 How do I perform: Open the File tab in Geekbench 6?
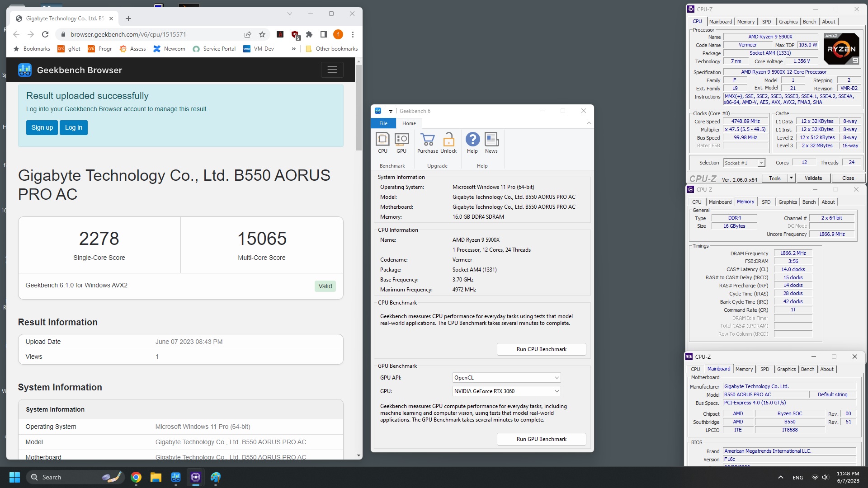pyautogui.click(x=383, y=123)
